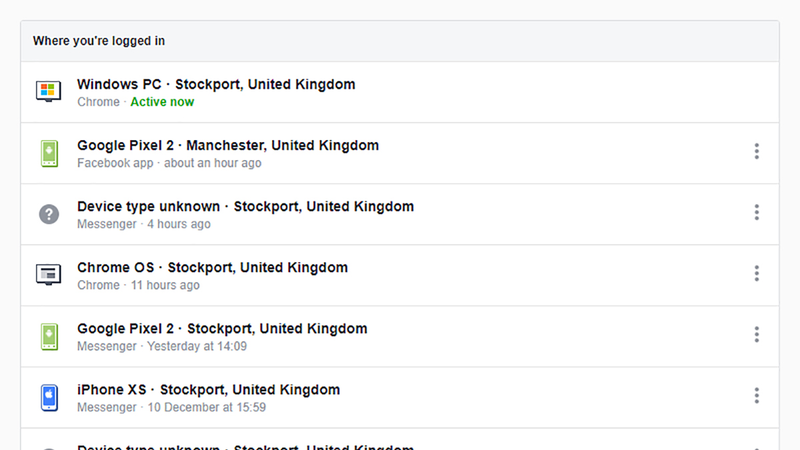The image size is (800, 450).
Task: Open options menu for Pixel 2 Stockport session
Action: coord(757,334)
